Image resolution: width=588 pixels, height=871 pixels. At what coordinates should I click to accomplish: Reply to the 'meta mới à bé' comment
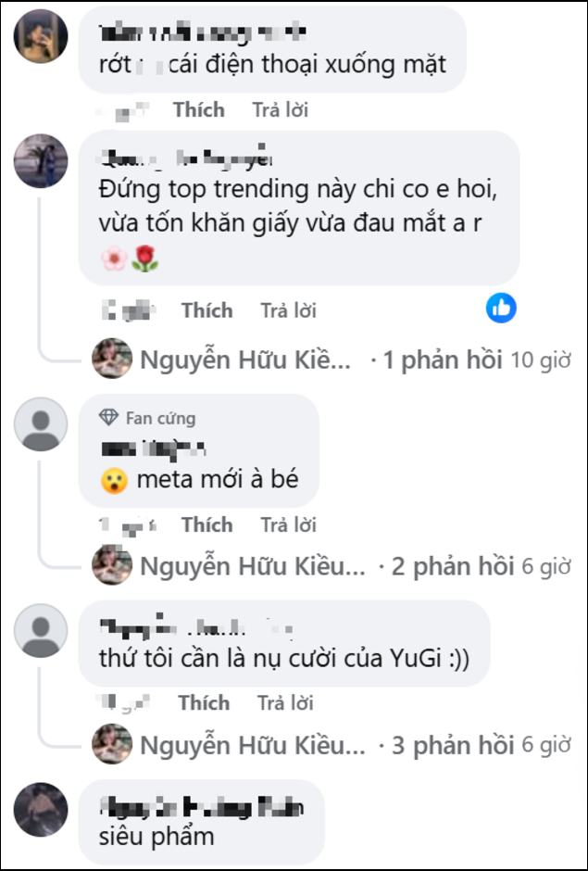(289, 525)
